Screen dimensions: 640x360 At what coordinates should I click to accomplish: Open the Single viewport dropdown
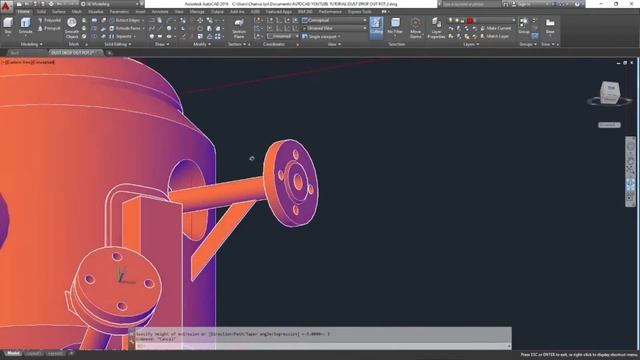(x=321, y=36)
